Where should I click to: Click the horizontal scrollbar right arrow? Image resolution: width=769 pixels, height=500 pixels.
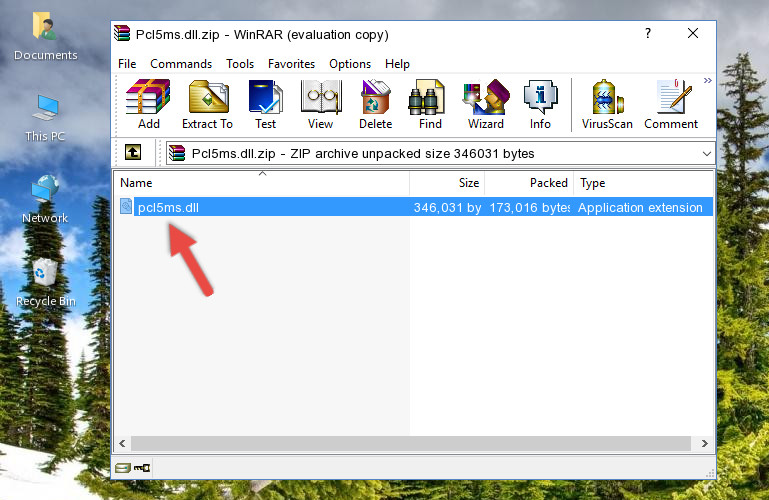click(x=705, y=444)
